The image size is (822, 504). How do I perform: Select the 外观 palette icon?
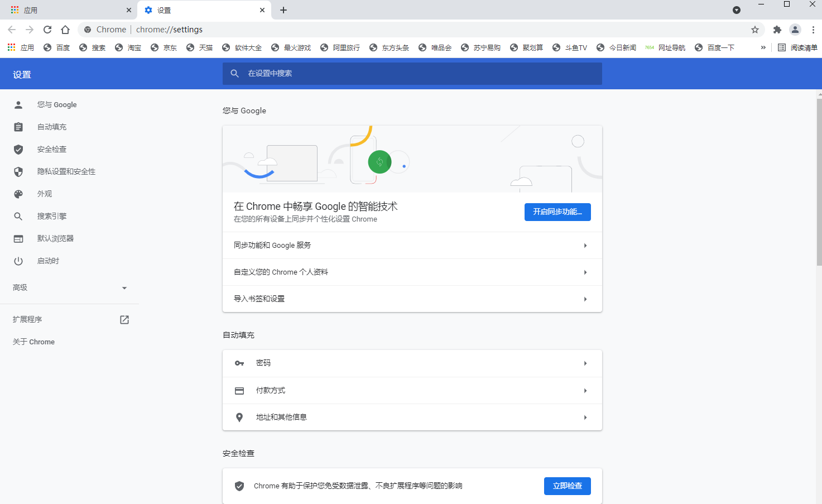(18, 194)
